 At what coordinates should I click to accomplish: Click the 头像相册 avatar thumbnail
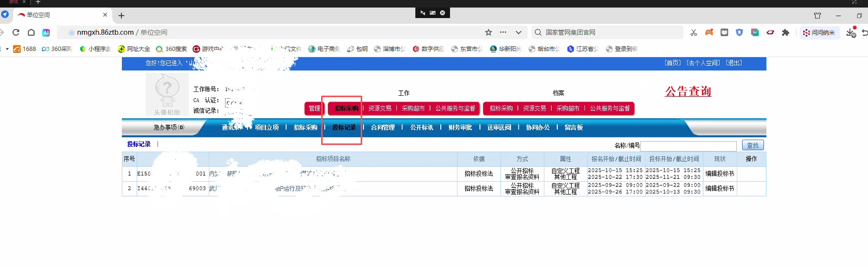pos(167,94)
